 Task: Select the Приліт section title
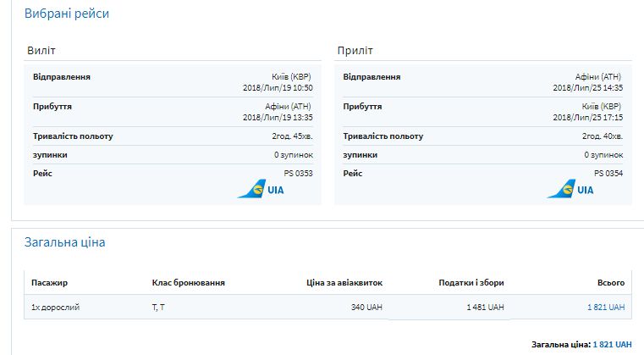tap(355, 51)
